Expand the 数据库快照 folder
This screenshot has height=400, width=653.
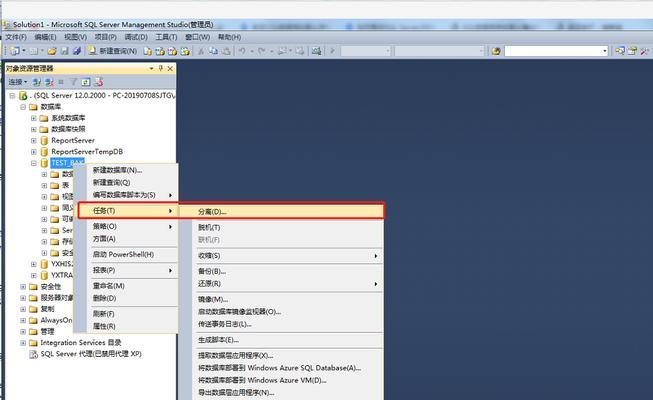tap(34, 130)
